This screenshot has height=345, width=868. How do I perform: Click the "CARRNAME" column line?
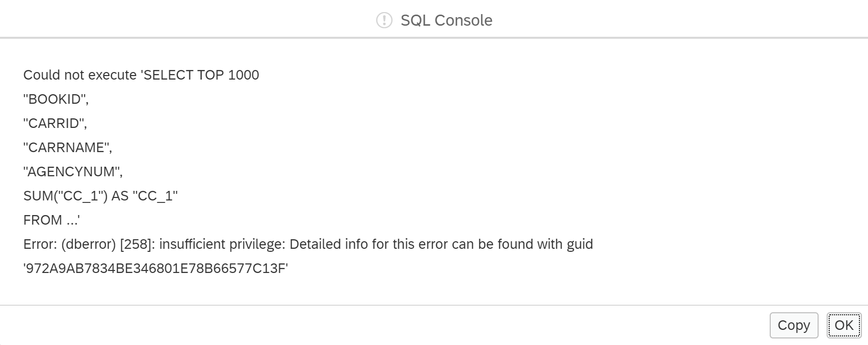point(68,148)
